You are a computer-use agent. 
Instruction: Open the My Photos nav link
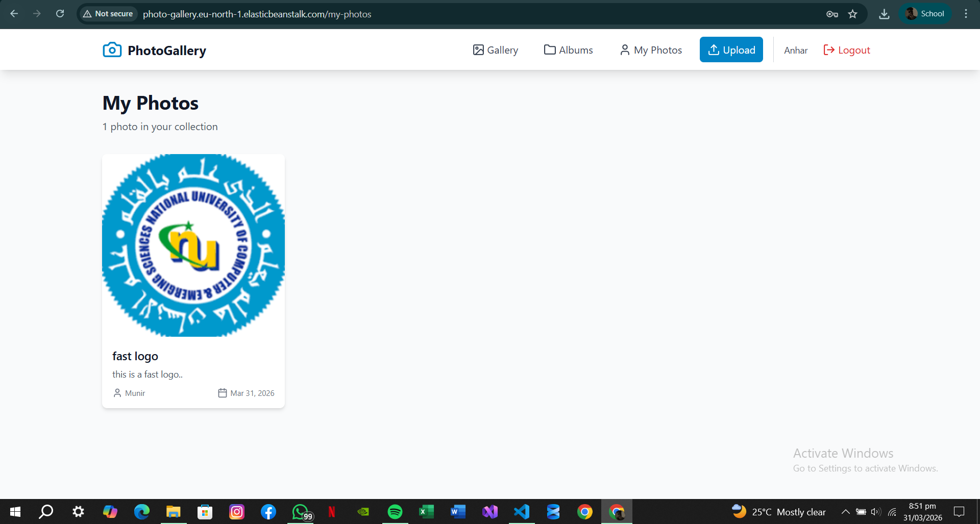(x=651, y=50)
